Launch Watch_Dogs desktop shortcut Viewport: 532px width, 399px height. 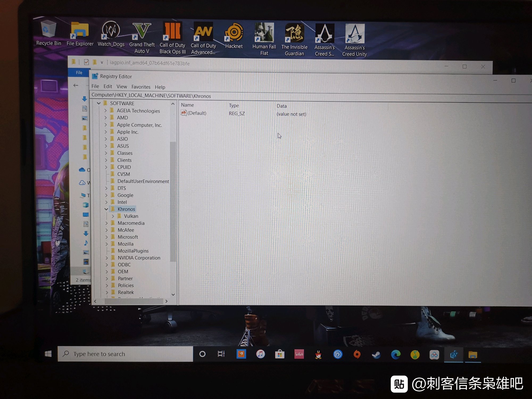tap(111, 34)
